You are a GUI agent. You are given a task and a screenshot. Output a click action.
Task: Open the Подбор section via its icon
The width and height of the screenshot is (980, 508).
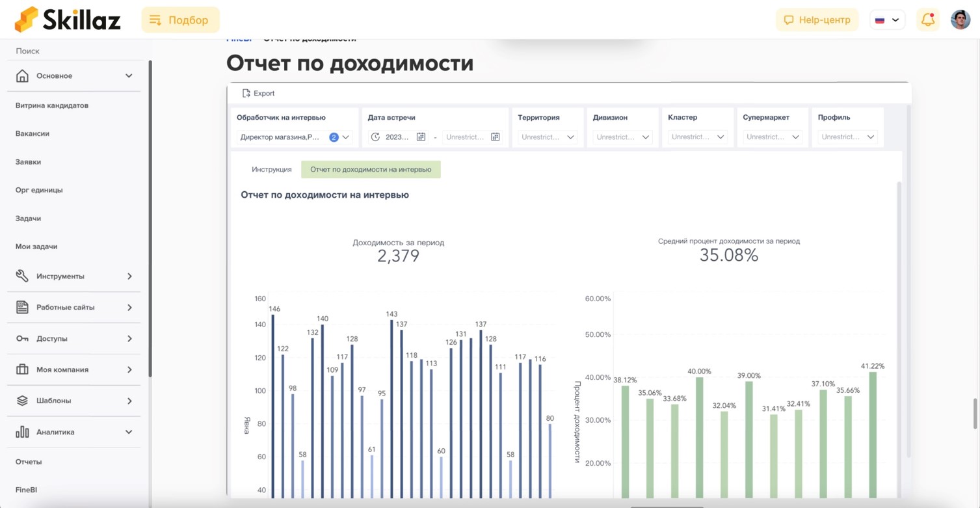(156, 20)
